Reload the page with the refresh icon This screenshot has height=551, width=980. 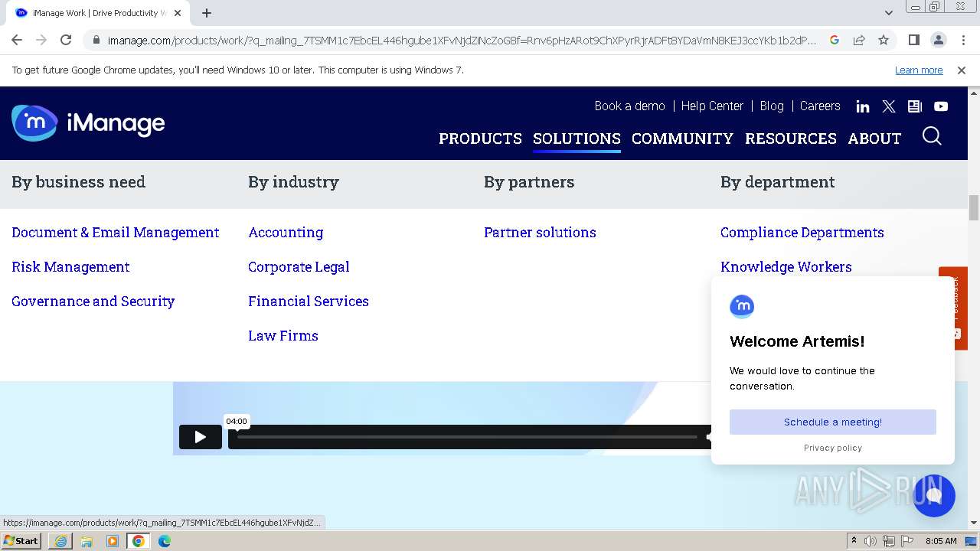point(66,40)
